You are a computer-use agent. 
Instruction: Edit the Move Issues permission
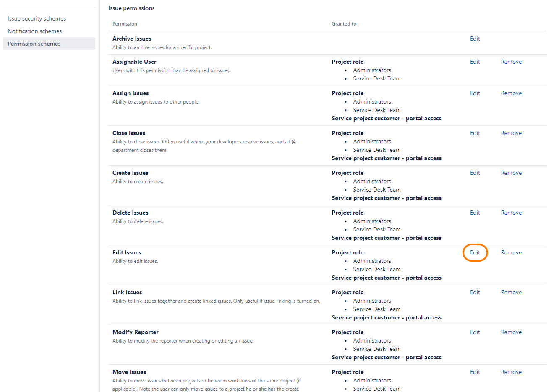475,372
